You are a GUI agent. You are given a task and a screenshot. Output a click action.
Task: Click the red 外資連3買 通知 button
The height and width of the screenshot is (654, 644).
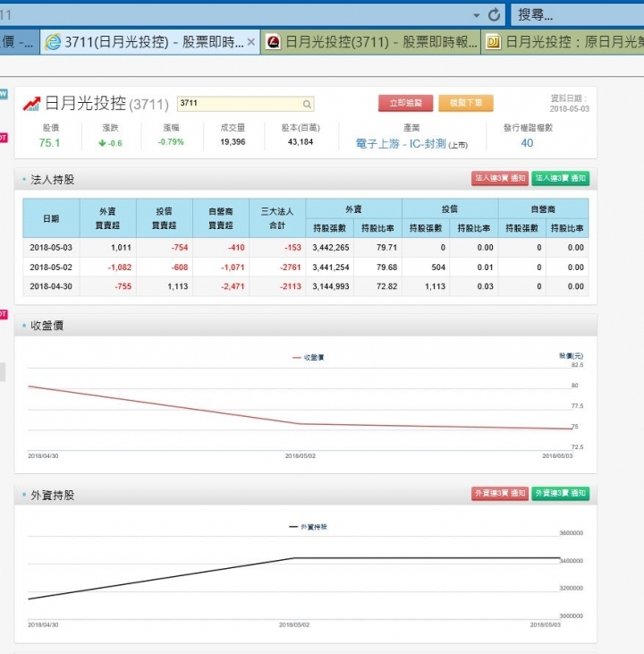click(500, 494)
